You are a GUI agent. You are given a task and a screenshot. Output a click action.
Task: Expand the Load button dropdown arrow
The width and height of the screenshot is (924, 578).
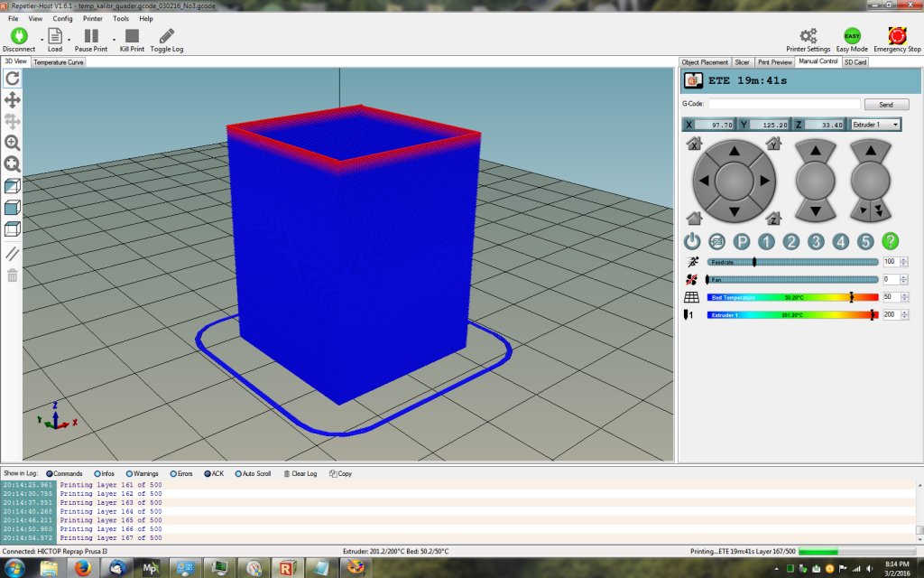(69, 40)
